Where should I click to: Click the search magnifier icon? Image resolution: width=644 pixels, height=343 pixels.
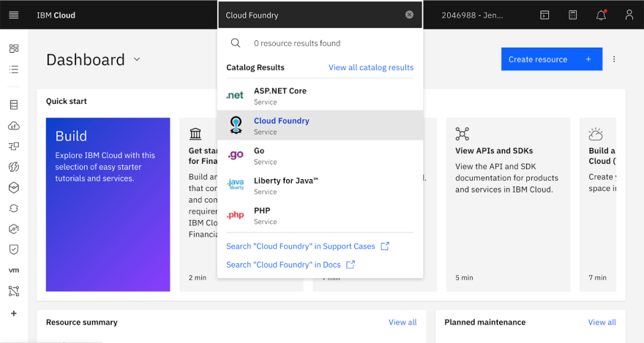(236, 43)
